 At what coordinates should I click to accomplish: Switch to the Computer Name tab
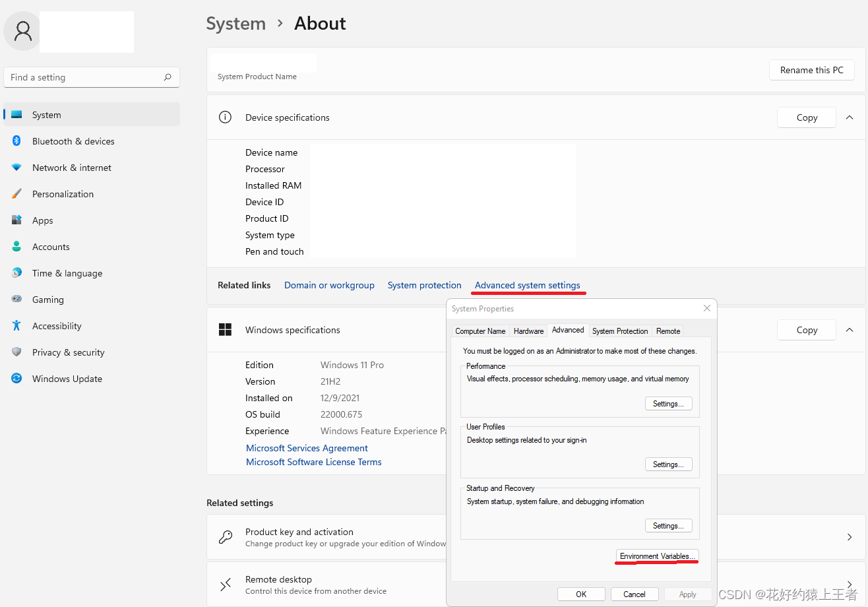[480, 331]
